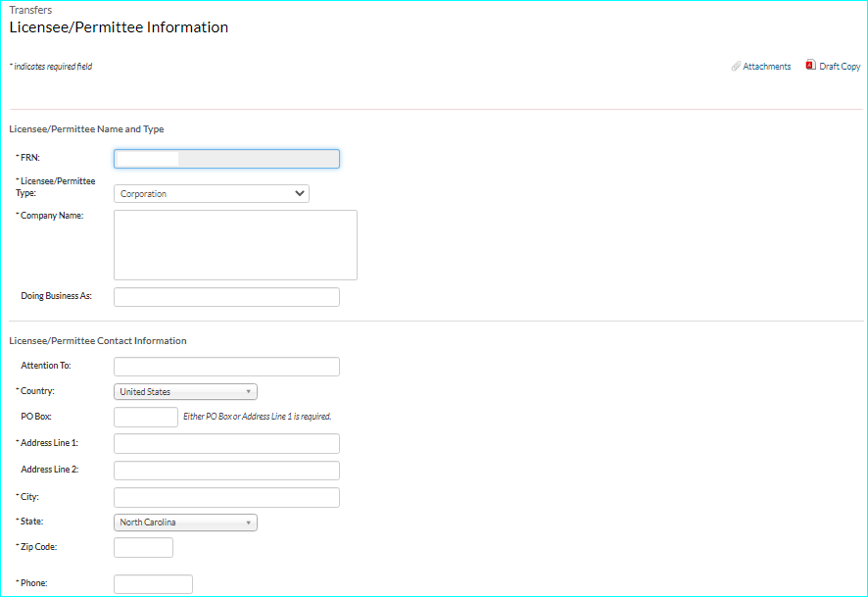Click the 'Licensee/Permittee Information' page title

[x=119, y=27]
